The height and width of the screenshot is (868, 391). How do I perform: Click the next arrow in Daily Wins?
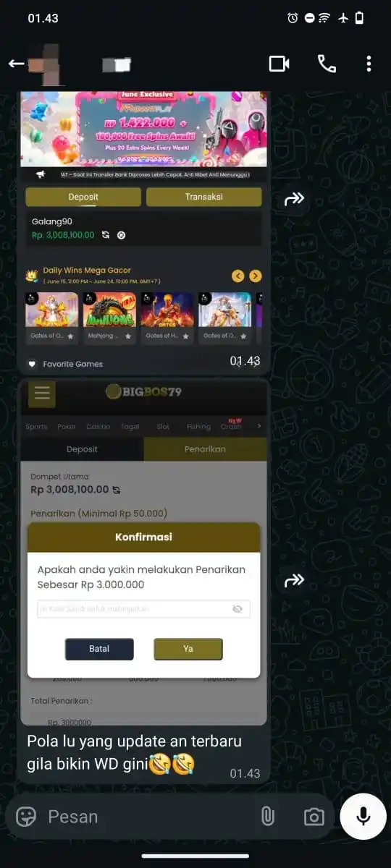click(255, 276)
